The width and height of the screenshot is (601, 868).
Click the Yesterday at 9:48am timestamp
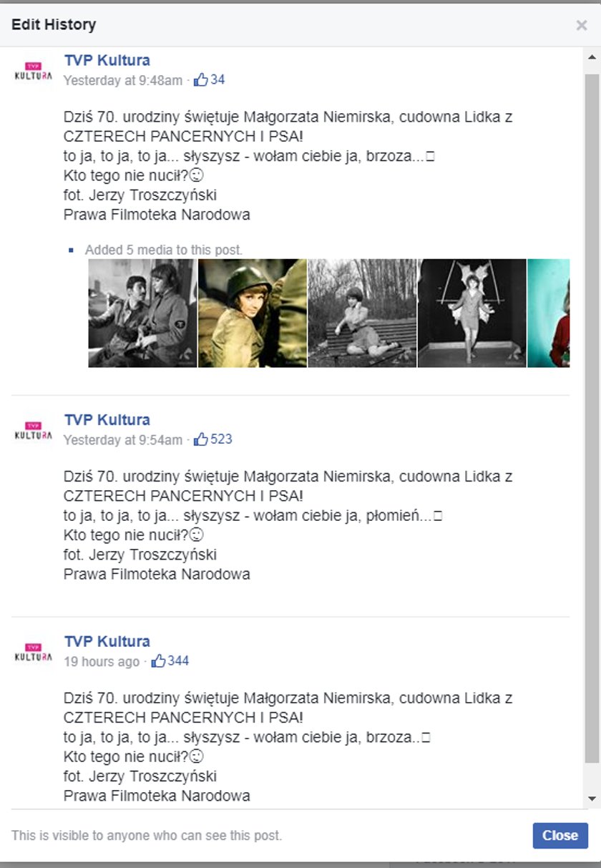(x=123, y=80)
